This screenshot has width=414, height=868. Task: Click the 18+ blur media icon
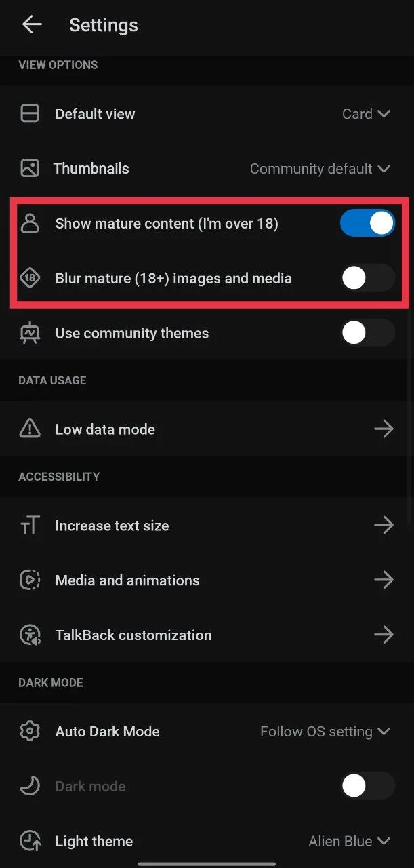click(x=30, y=278)
